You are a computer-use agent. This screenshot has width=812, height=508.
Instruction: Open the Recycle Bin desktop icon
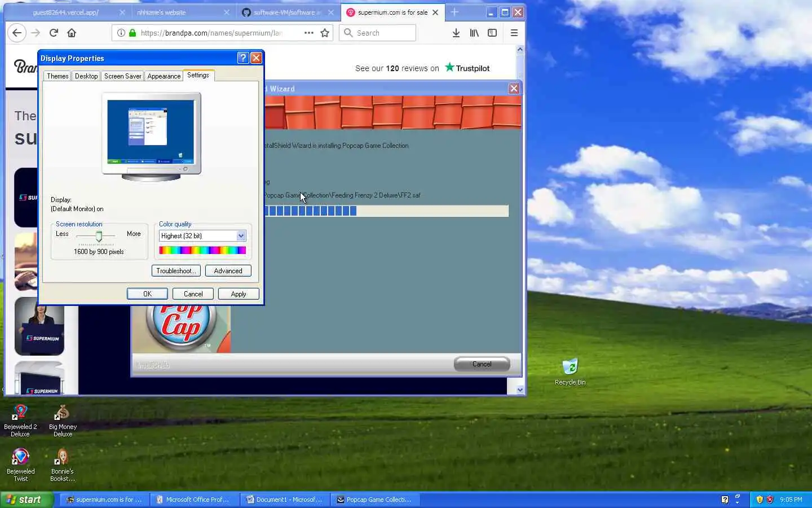click(x=570, y=371)
